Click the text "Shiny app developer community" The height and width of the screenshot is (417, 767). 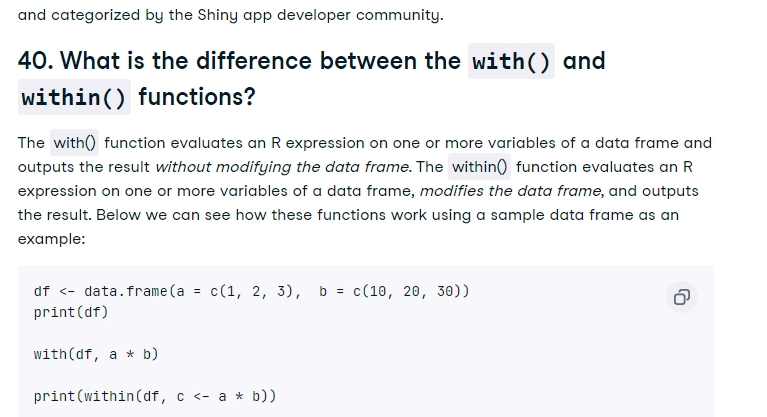319,15
